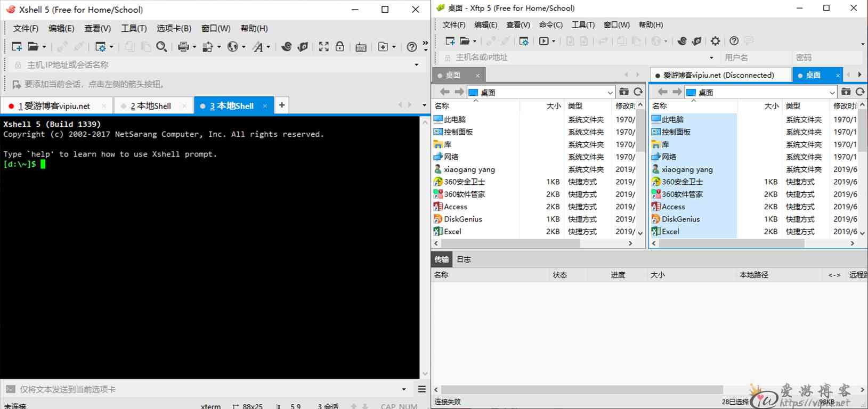The width and height of the screenshot is (868, 409).
Task: Expand right pane 桌面 path combo box
Action: pos(832,92)
